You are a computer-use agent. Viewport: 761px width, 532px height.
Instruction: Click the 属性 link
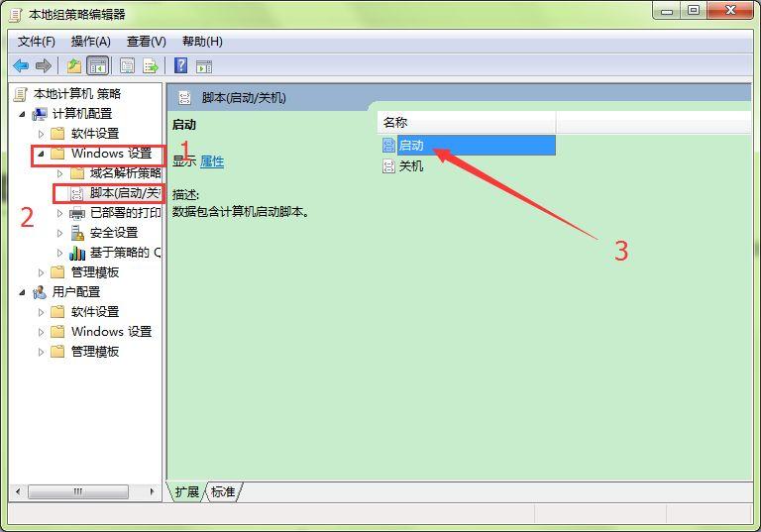(x=212, y=161)
